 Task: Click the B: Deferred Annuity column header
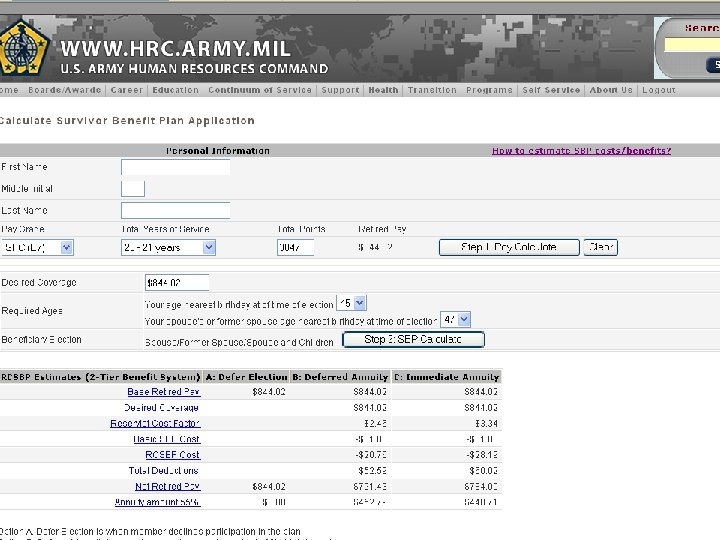point(340,377)
